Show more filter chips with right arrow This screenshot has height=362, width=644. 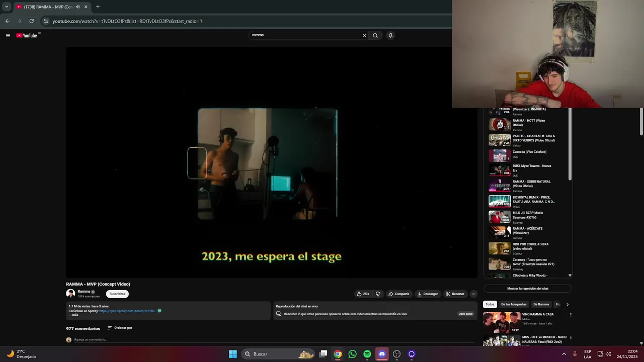[567, 305]
